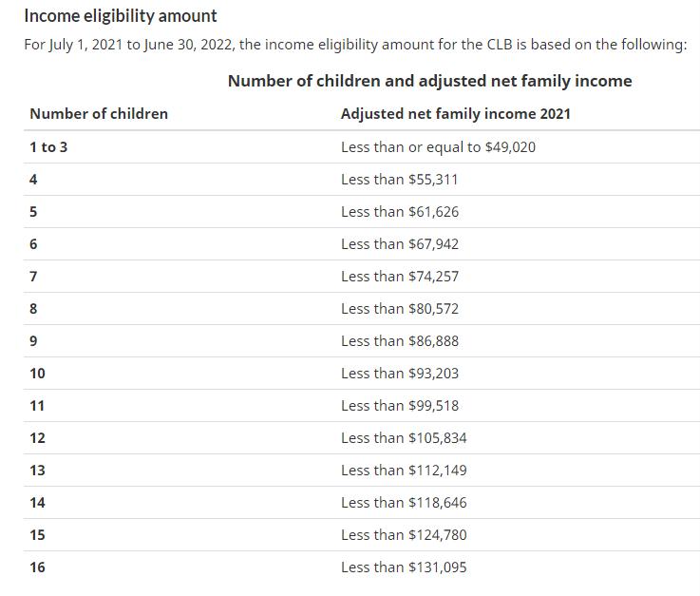Select the "Less than $80,572" cell
This screenshot has height=596, width=700.
pyautogui.click(x=400, y=309)
